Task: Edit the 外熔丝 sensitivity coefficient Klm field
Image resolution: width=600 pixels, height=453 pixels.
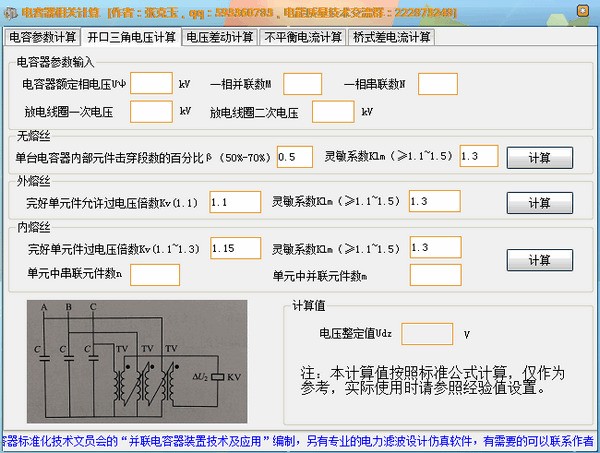Action: tap(434, 201)
